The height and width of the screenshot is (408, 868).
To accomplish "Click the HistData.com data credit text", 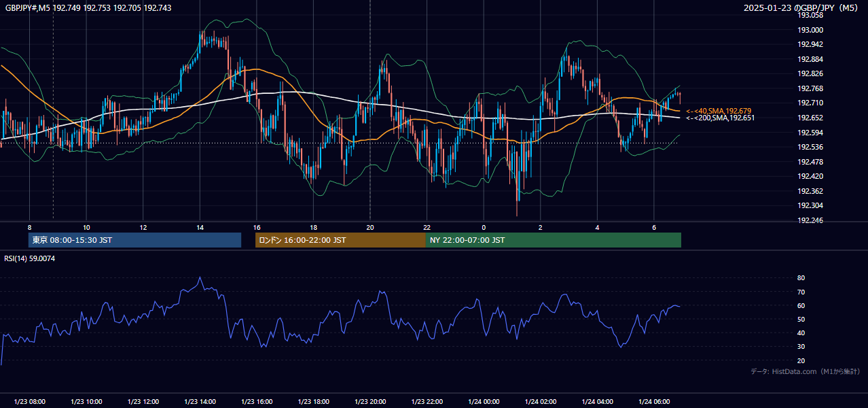I will coord(805,371).
